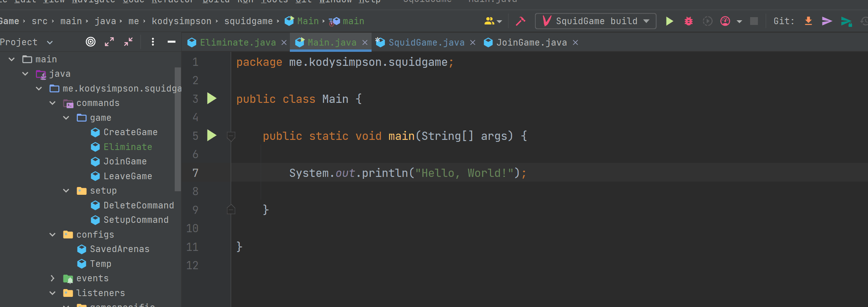Collapse all items in Project panel

pyautogui.click(x=128, y=42)
